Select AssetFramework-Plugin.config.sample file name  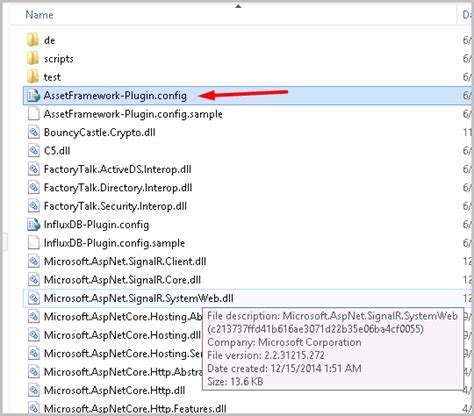tap(133, 114)
